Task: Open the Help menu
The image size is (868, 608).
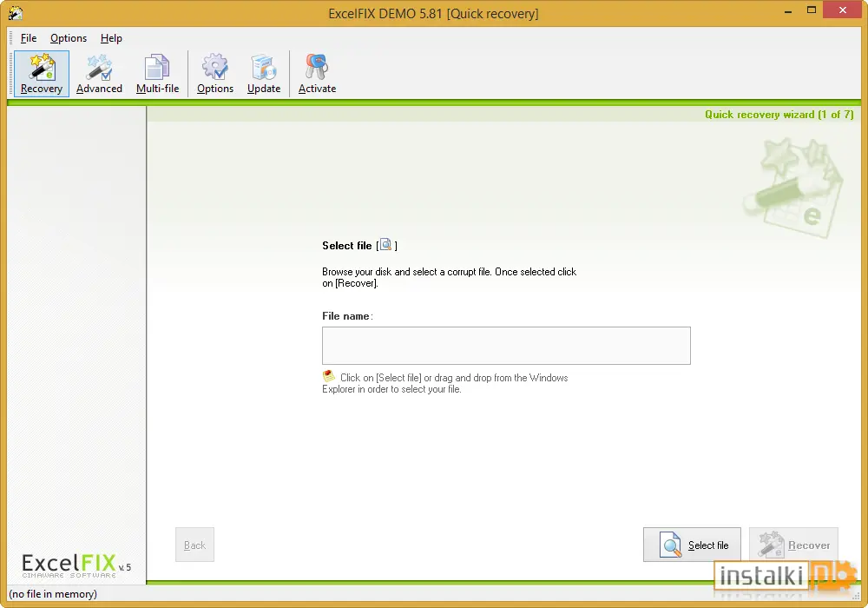Action: click(111, 38)
